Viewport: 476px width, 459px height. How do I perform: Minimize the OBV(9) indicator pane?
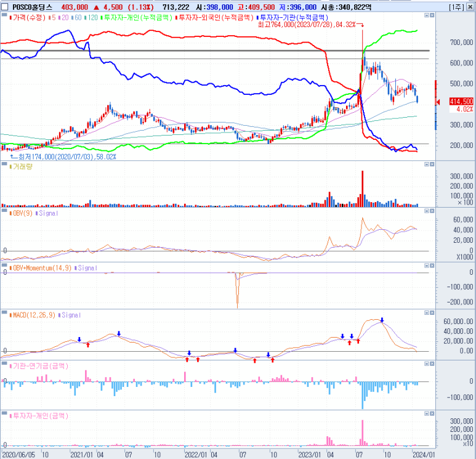427,211
